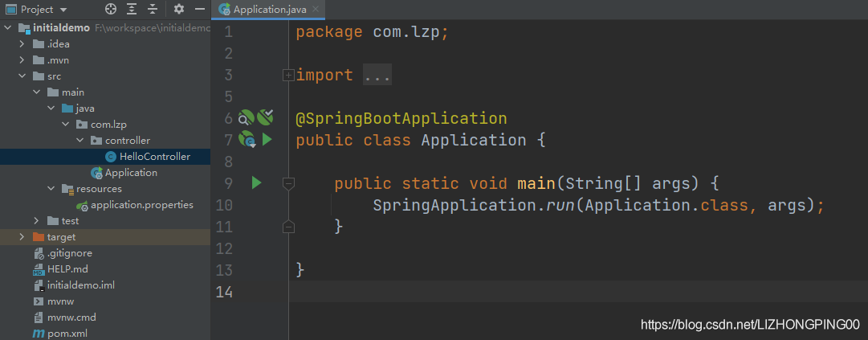Expand the target folder
Screen dimensions: 868x340
coord(22,237)
